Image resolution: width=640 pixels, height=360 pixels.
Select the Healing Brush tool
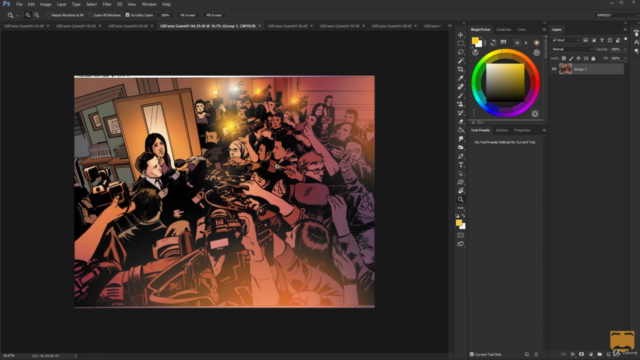point(460,87)
